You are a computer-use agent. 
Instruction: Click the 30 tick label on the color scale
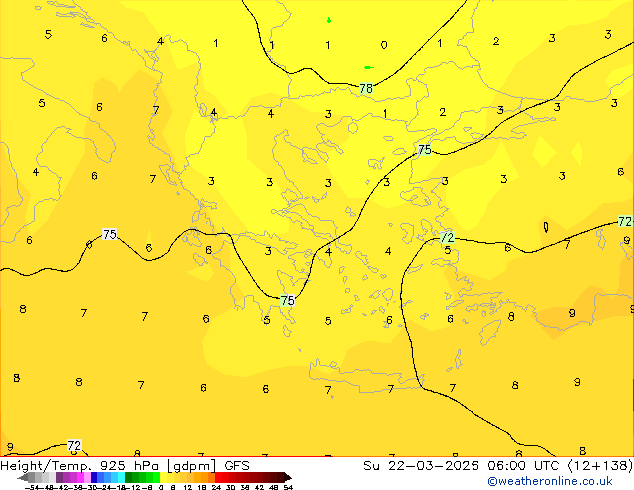[x=230, y=488]
